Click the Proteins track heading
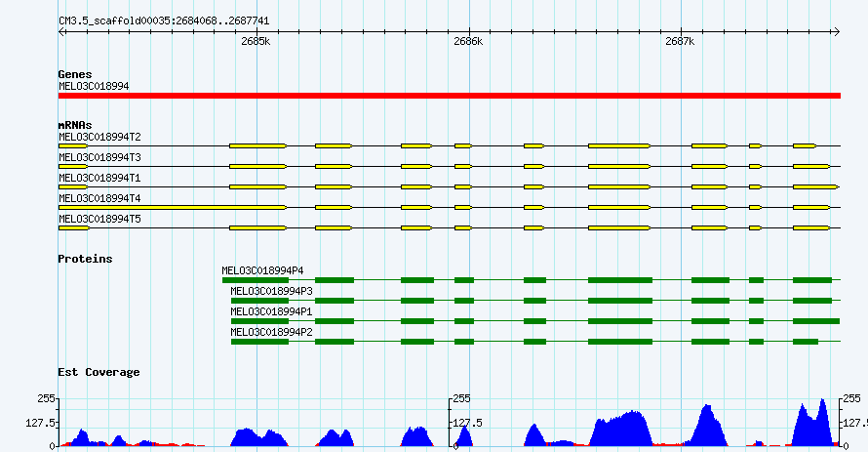868x452 pixels. pyautogui.click(x=85, y=259)
